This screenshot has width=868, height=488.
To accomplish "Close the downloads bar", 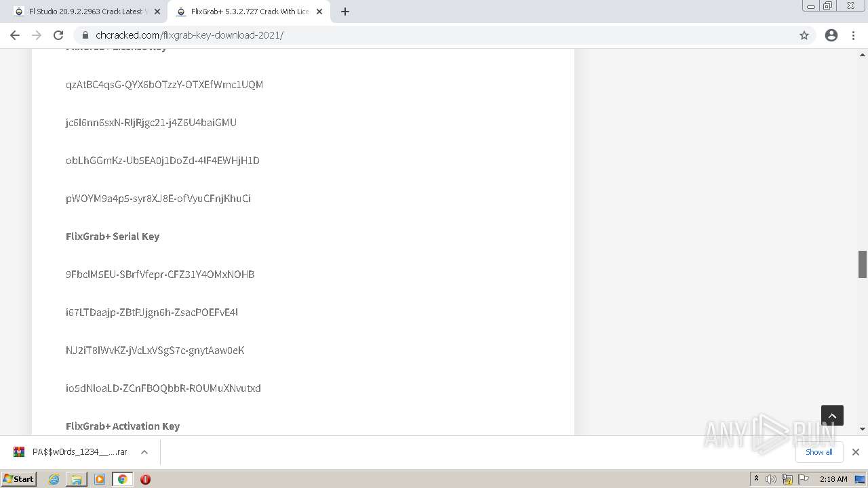I will (x=855, y=452).
